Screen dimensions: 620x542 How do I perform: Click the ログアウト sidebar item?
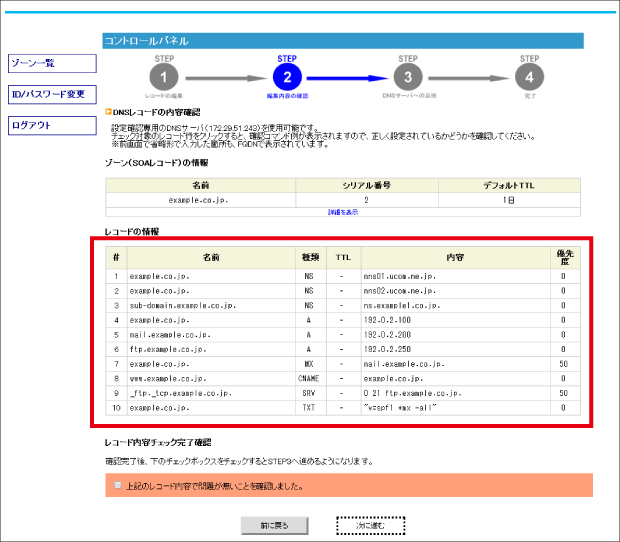coord(52,125)
